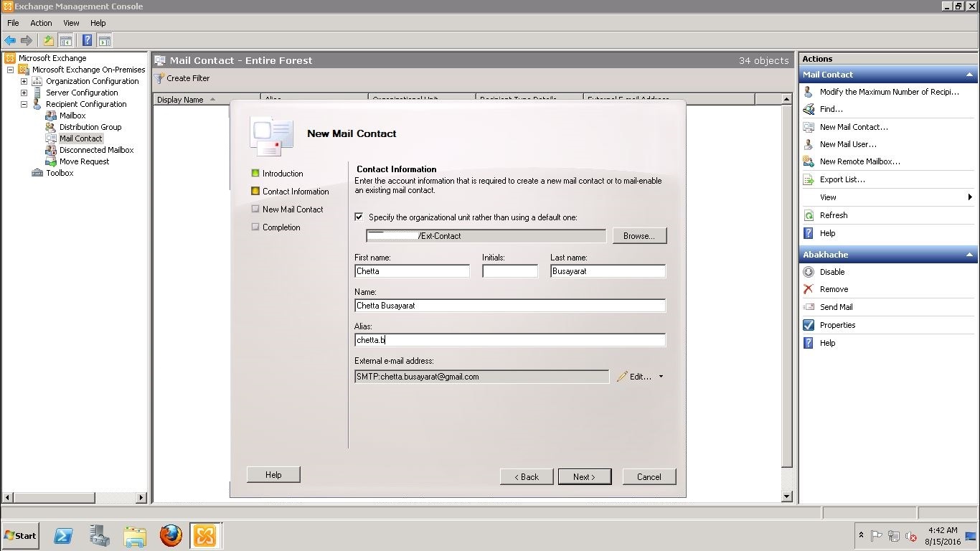
Task: Click Send Mail action
Action: pyautogui.click(x=836, y=307)
